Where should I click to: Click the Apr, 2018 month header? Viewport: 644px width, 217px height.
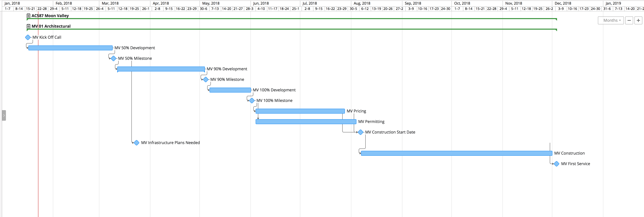click(175, 3)
